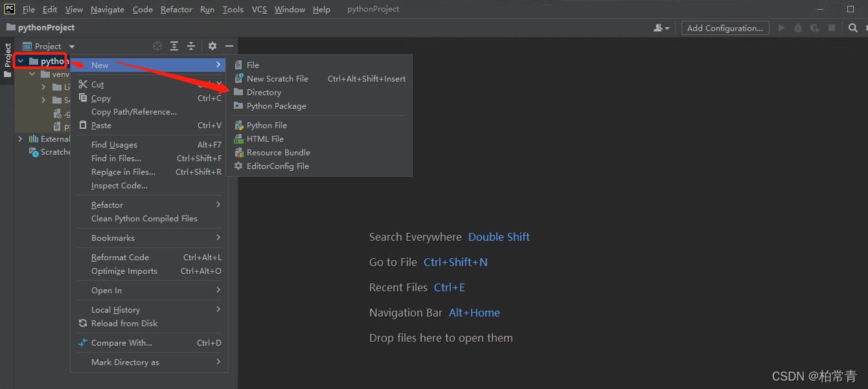Click Add Configuration button
Screen dimensions: 868x389
coord(725,28)
